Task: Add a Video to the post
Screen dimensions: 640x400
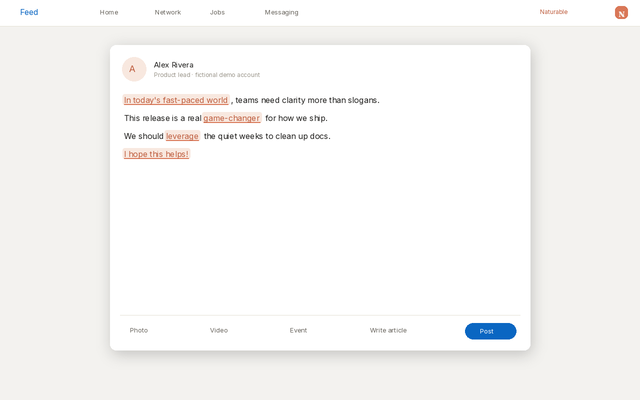Action: point(219,330)
